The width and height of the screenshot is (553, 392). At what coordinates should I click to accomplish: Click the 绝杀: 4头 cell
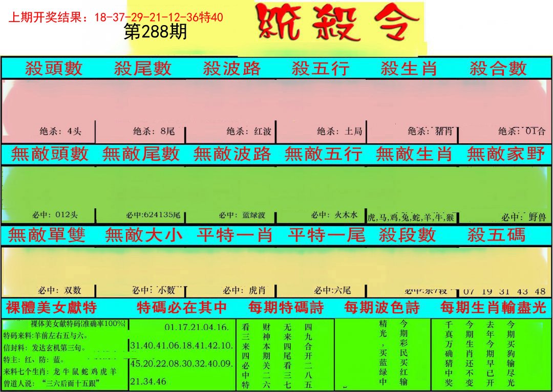[60, 131]
